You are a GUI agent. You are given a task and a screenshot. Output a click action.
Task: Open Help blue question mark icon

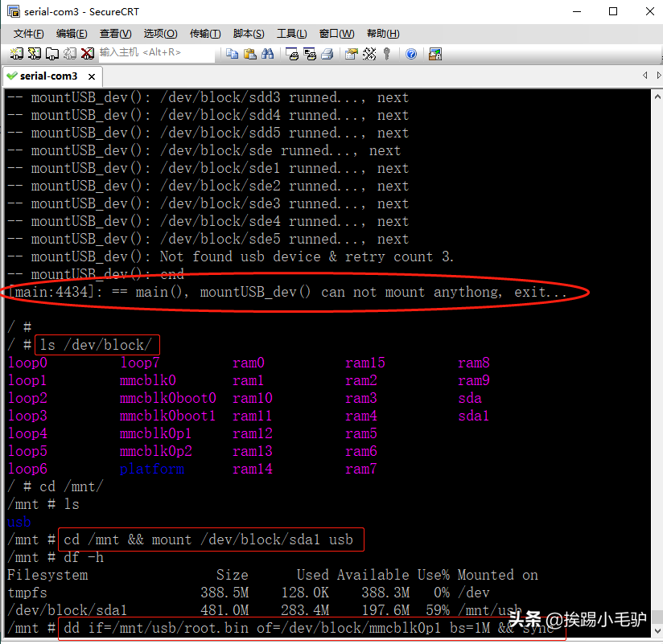411,54
